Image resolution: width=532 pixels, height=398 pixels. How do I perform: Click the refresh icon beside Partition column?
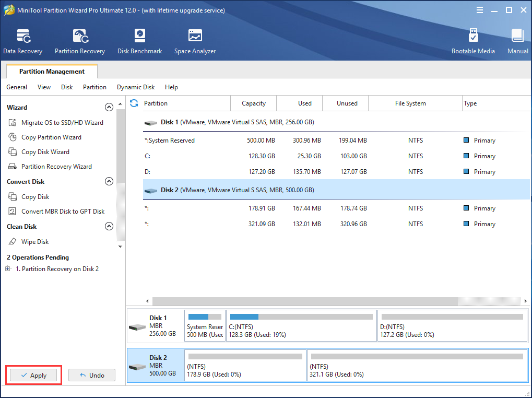(x=134, y=103)
